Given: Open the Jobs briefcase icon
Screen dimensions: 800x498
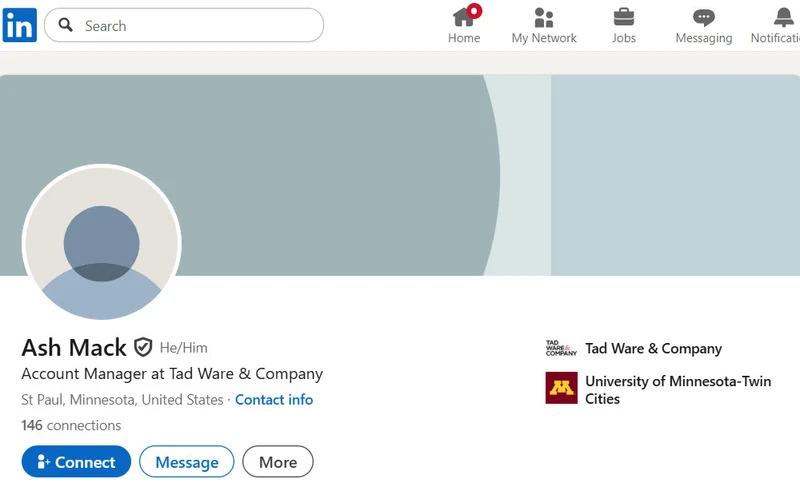Looking at the screenshot, I should pyautogui.click(x=624, y=17).
